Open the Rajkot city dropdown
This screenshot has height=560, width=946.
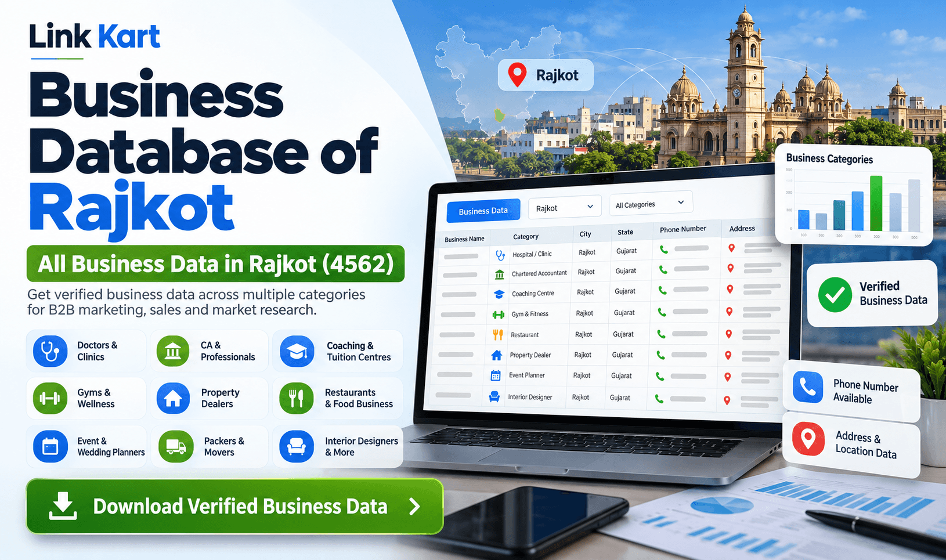click(x=564, y=208)
